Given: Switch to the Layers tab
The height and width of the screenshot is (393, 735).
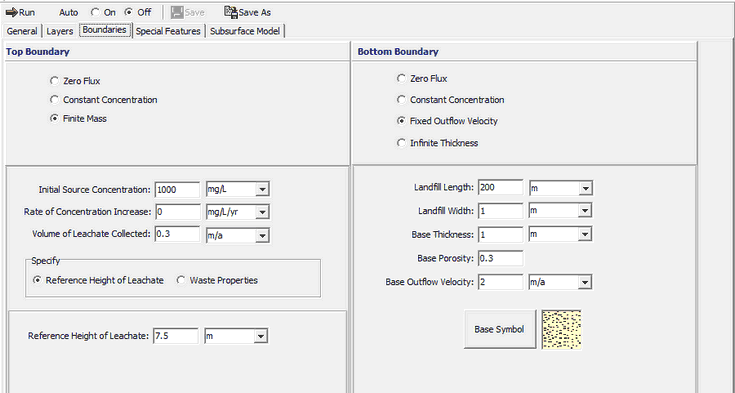Looking at the screenshot, I should (x=60, y=31).
